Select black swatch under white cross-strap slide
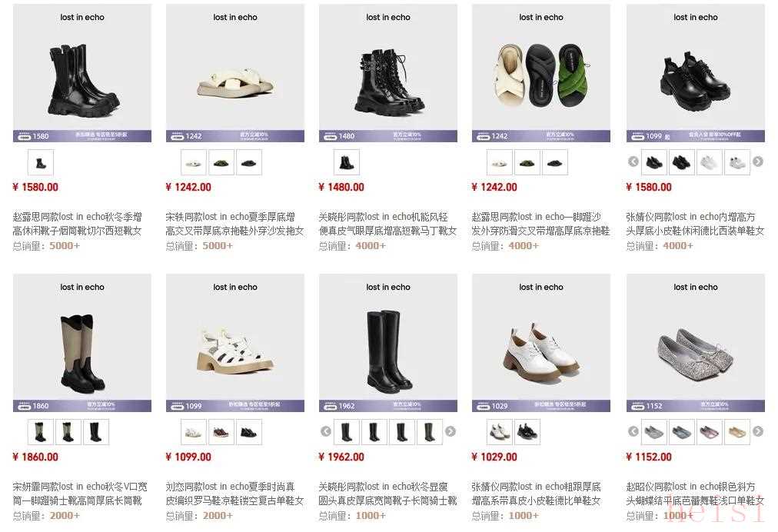 [249, 162]
